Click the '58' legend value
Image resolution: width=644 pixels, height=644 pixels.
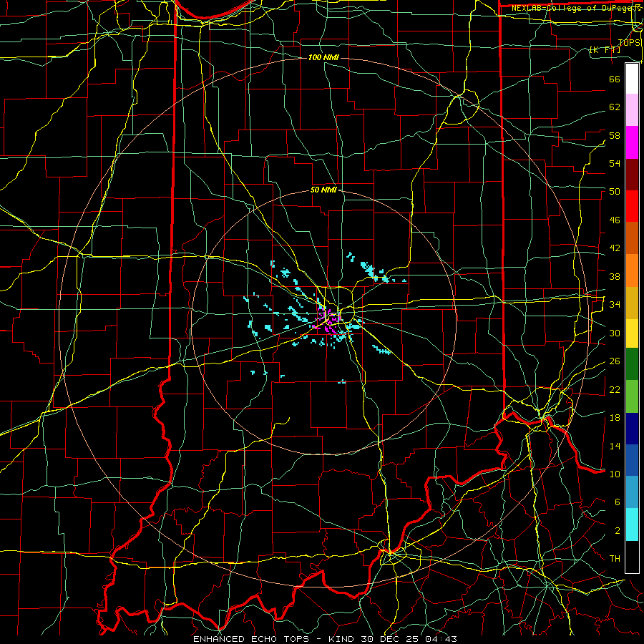pyautogui.click(x=615, y=135)
